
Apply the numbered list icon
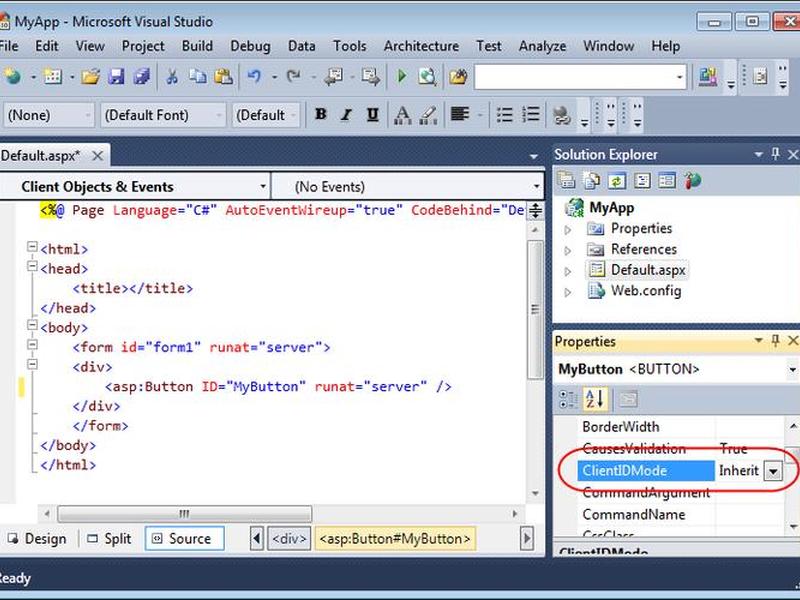(x=531, y=114)
